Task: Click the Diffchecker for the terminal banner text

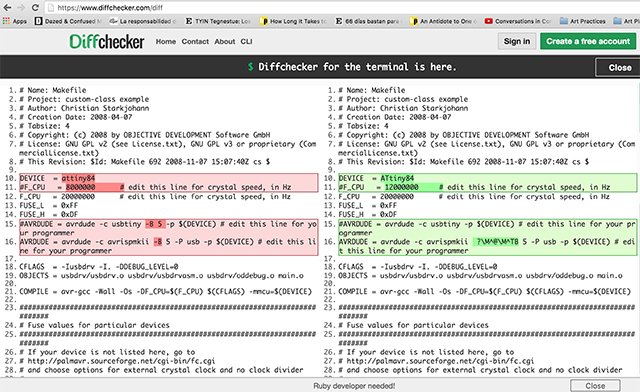Action: tap(351, 67)
